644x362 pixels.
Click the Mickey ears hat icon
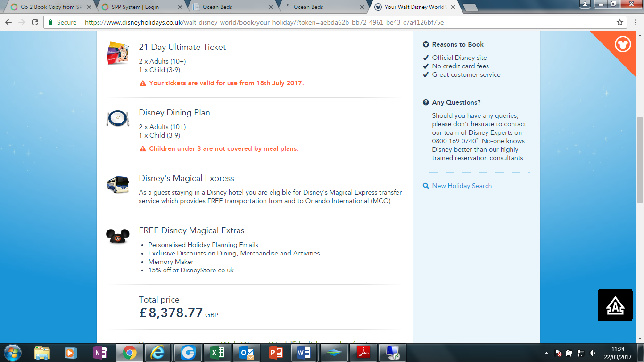coord(117,236)
